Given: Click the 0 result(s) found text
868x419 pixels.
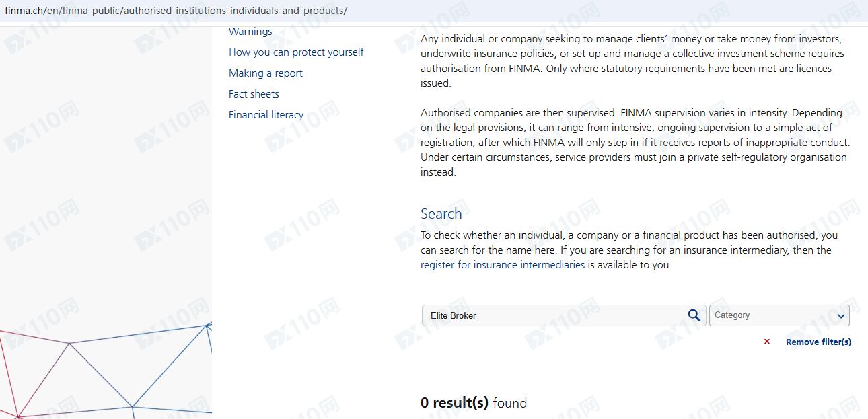Looking at the screenshot, I should [474, 403].
